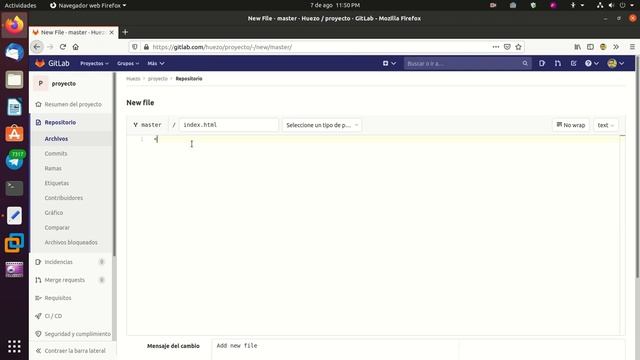Open Etiquetas in the repository submenu

click(x=57, y=183)
